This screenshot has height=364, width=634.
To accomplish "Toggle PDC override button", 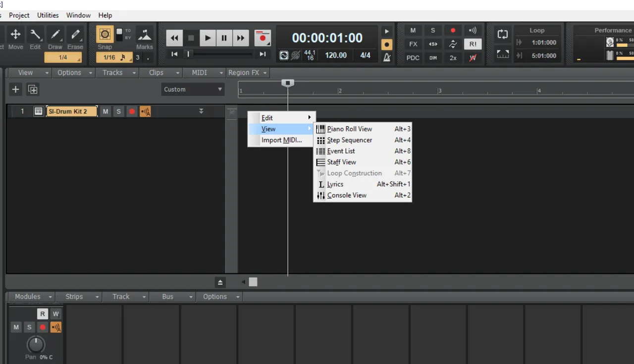I will (413, 58).
